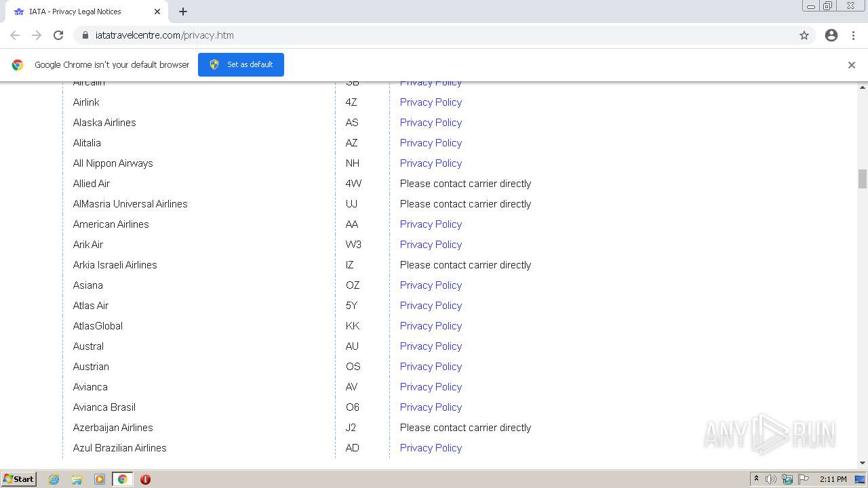
Task: Open All Nippon Airways Privacy Policy link
Action: click(x=431, y=163)
